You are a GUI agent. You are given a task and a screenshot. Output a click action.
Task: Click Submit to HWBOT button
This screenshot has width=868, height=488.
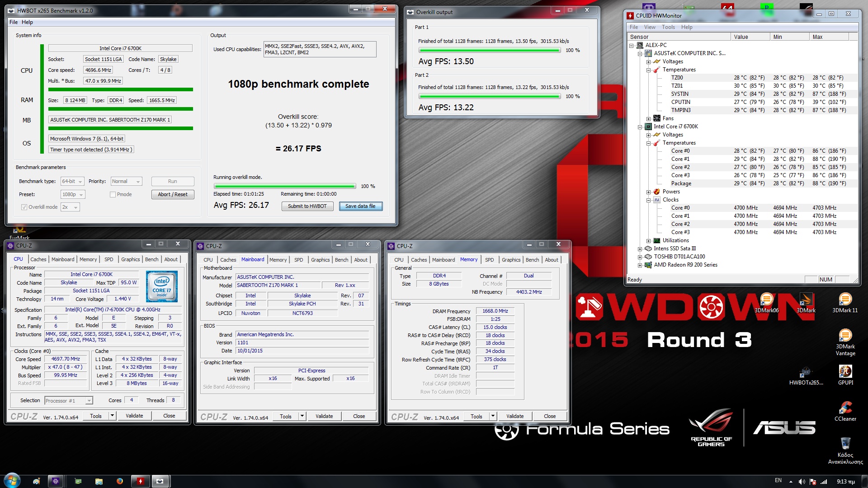pos(307,206)
